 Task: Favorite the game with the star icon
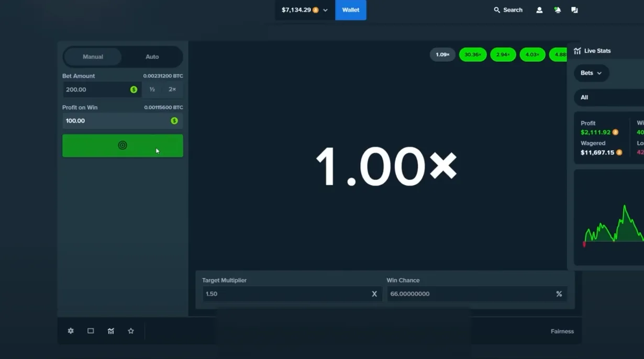131,331
